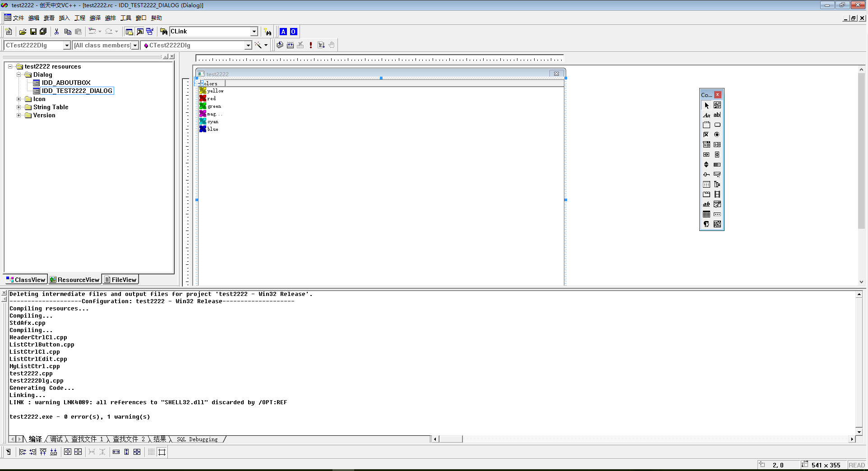The image size is (868, 471).
Task: Click the Make Same Width icon
Action: pos(116,452)
